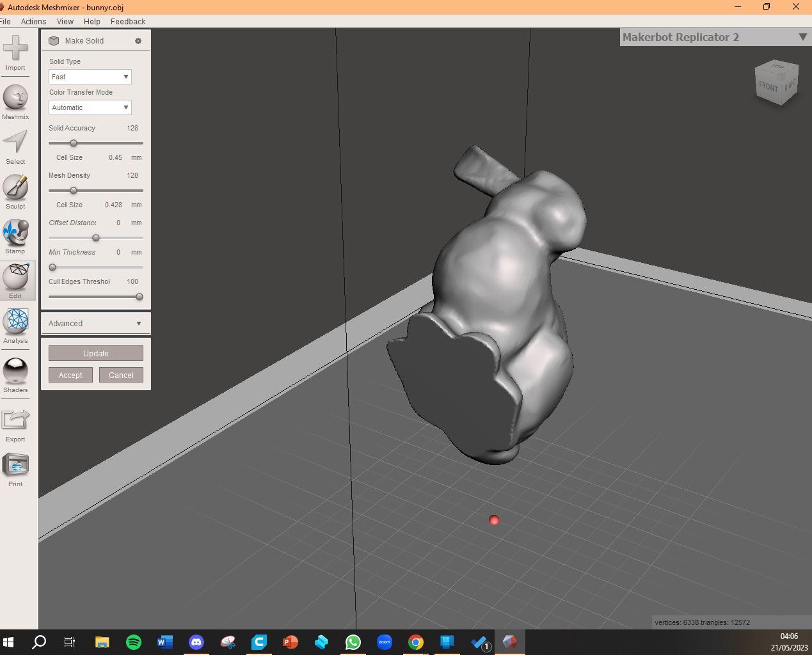The image size is (812, 655).
Task: Open Zoom from the taskbar
Action: (385, 642)
